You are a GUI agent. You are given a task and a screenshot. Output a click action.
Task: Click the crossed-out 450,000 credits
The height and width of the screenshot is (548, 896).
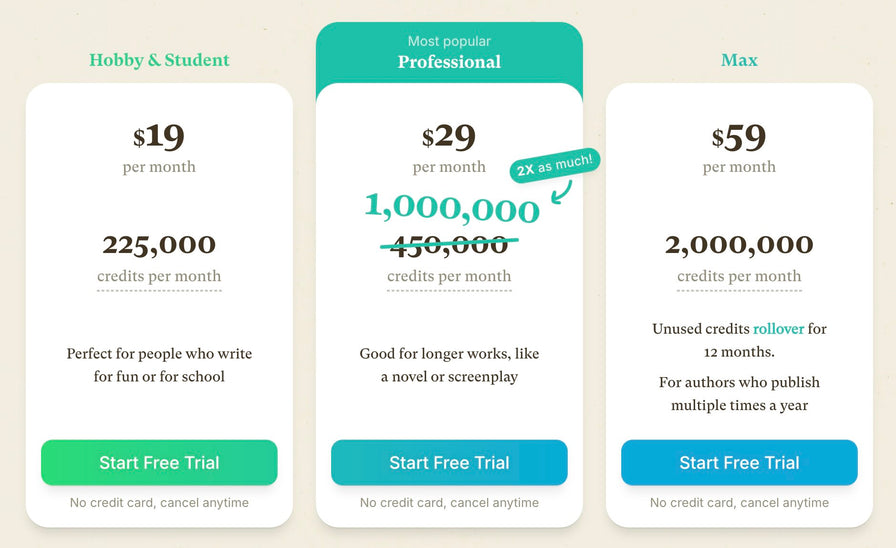coord(449,245)
